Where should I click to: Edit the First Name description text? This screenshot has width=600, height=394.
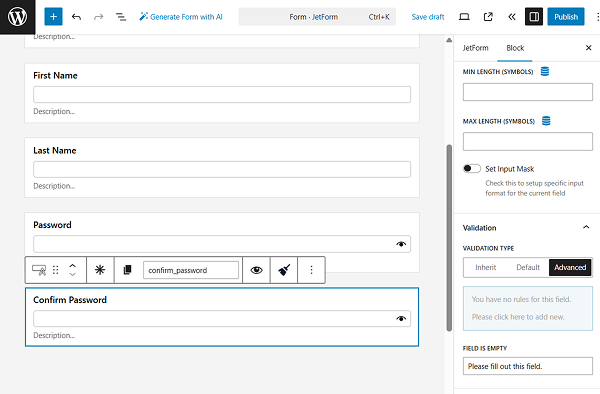pos(54,111)
